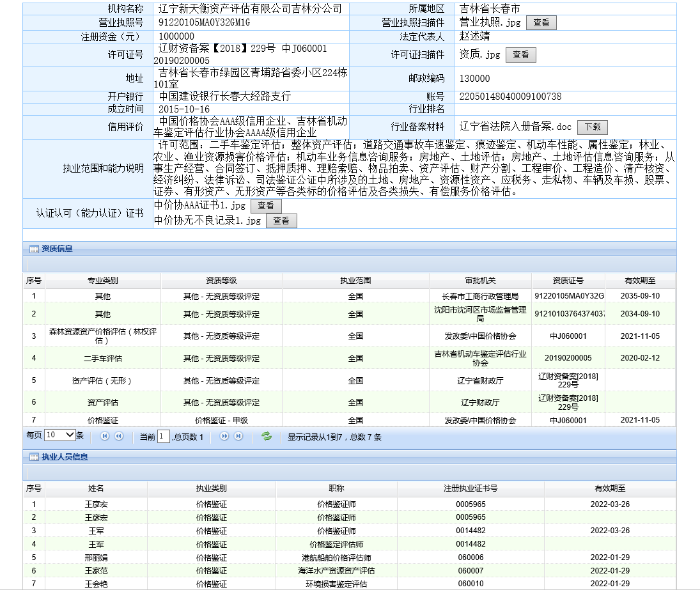This screenshot has width=700, height=592.
Task: Select certificate number 20190200005 in table
Action: [x=568, y=358]
